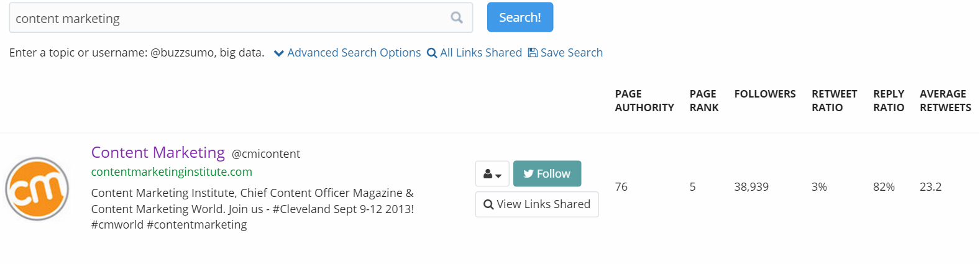Screen dimensions: 980x264
Task: Focus the content marketing search field
Action: point(241,17)
